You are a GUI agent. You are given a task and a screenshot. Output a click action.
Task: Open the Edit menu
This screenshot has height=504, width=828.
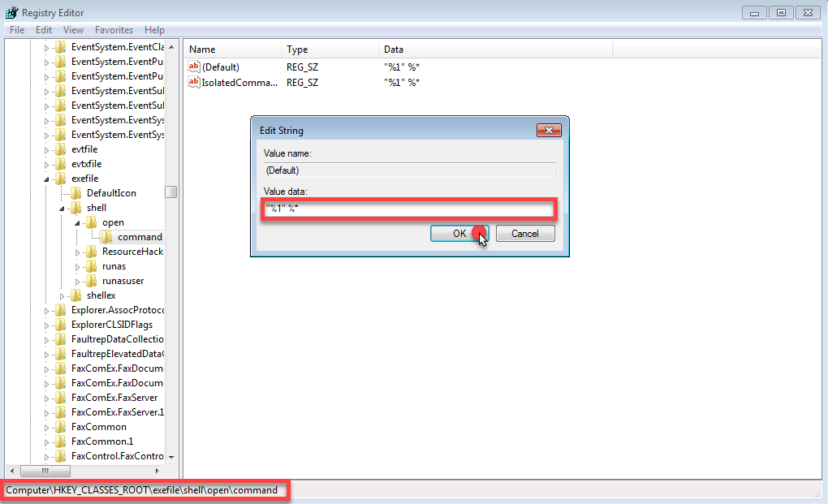(43, 30)
